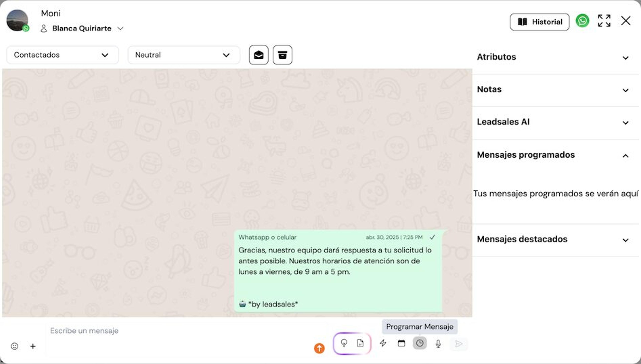641x364 pixels.
Task: Click the sent message bubble text
Action: point(335,261)
